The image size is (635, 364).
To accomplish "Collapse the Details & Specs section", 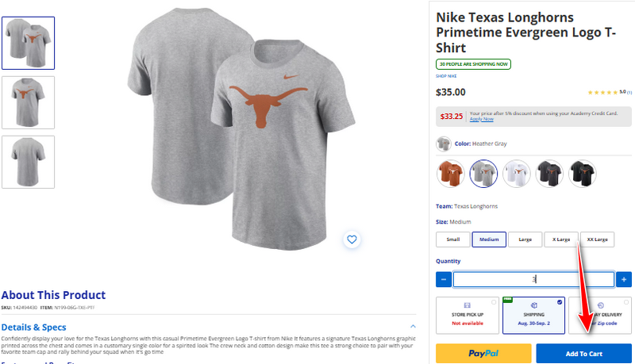I will 413,326.
